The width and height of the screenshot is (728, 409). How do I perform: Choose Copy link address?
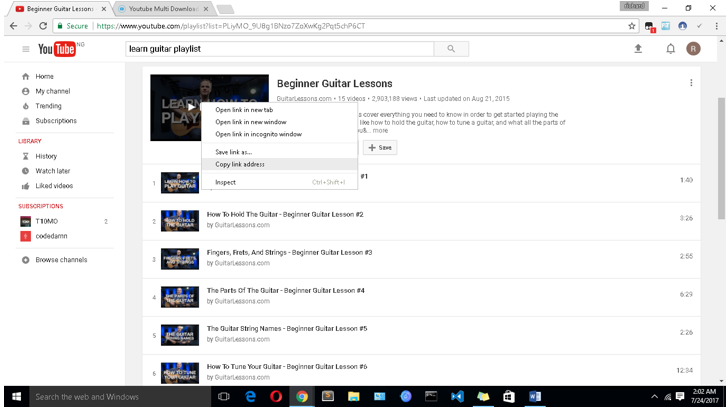click(x=280, y=164)
